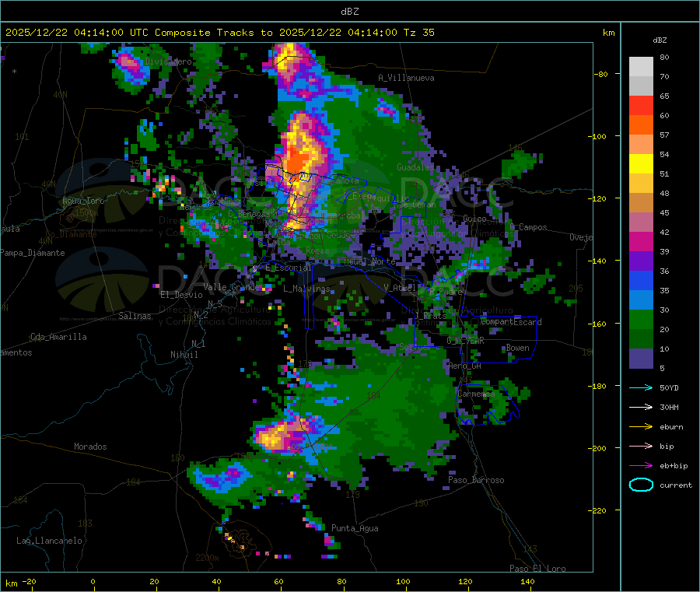This screenshot has width=700, height=592.
Task: Select the yellow 51 dBZ color swatch
Action: (641, 164)
